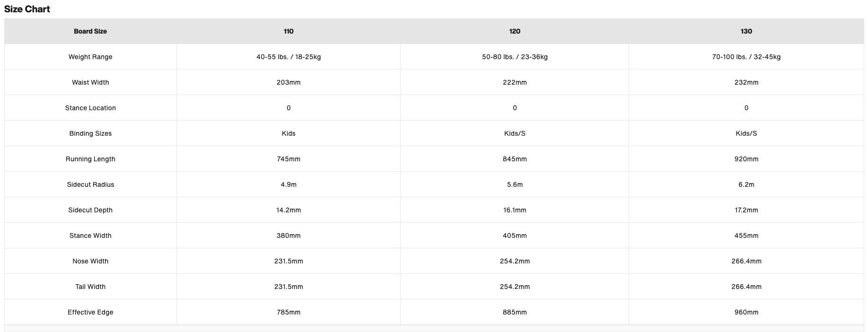Image resolution: width=868 pixels, height=332 pixels.
Task: Select the Board Size header cell
Action: click(90, 31)
